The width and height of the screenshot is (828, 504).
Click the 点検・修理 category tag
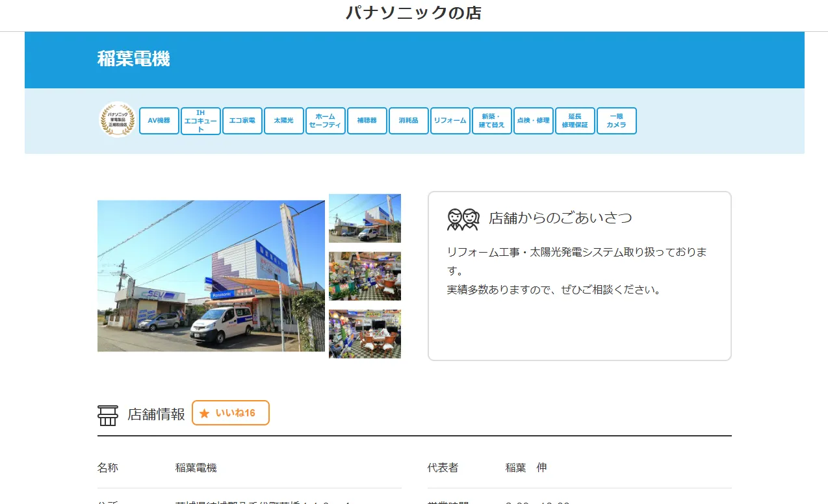pos(534,121)
